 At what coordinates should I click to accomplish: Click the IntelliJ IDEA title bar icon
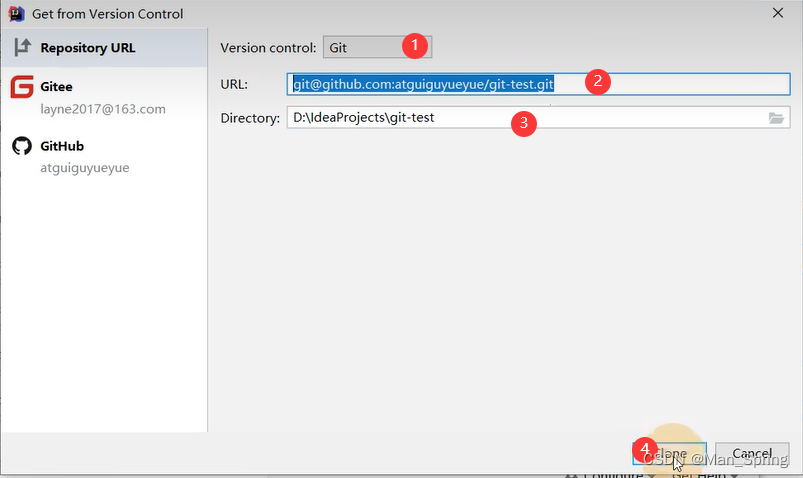(16, 14)
